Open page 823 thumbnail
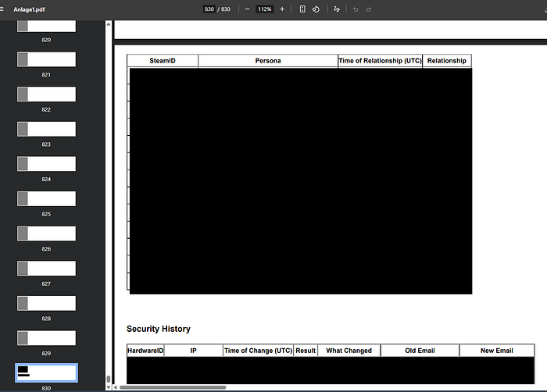Viewport: 547px width, 392px height. (46, 129)
